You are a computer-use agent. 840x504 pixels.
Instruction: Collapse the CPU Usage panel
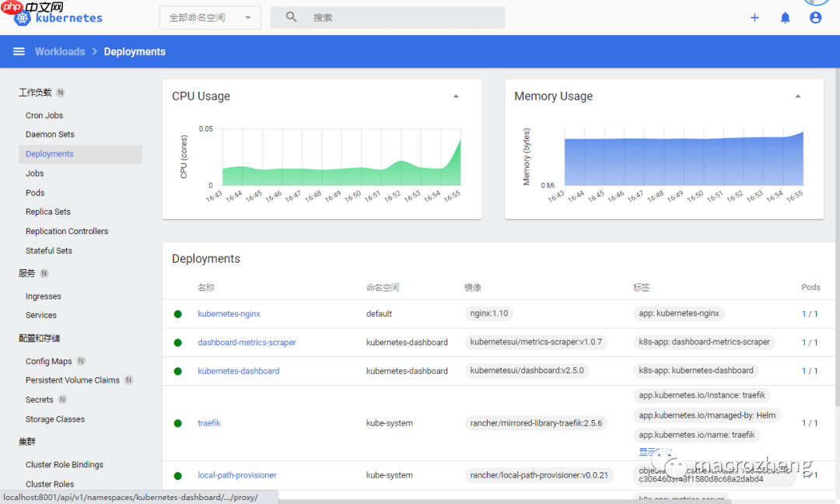click(456, 96)
